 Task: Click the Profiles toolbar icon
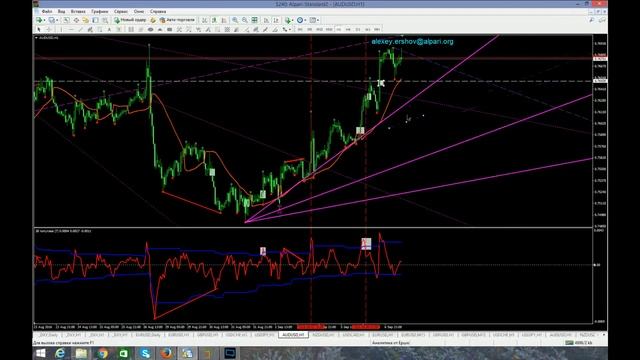51,20
